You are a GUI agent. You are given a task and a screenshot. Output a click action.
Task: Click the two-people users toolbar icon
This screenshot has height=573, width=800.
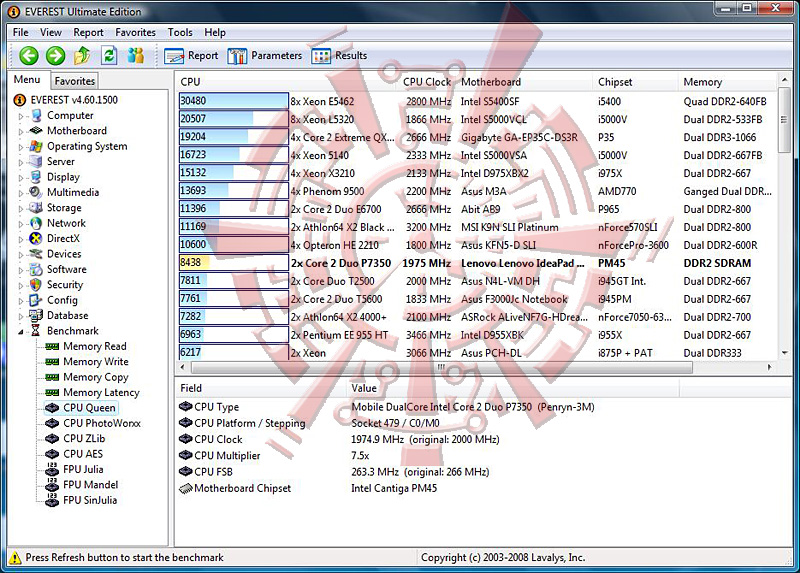[136, 55]
